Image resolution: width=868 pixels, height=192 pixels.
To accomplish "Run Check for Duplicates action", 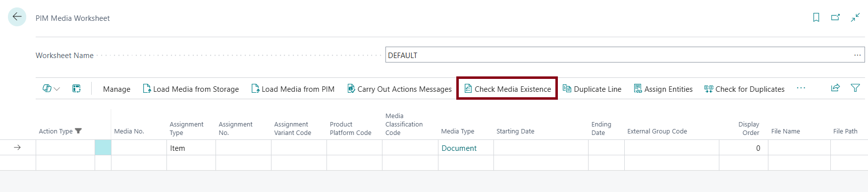I will pos(744,89).
